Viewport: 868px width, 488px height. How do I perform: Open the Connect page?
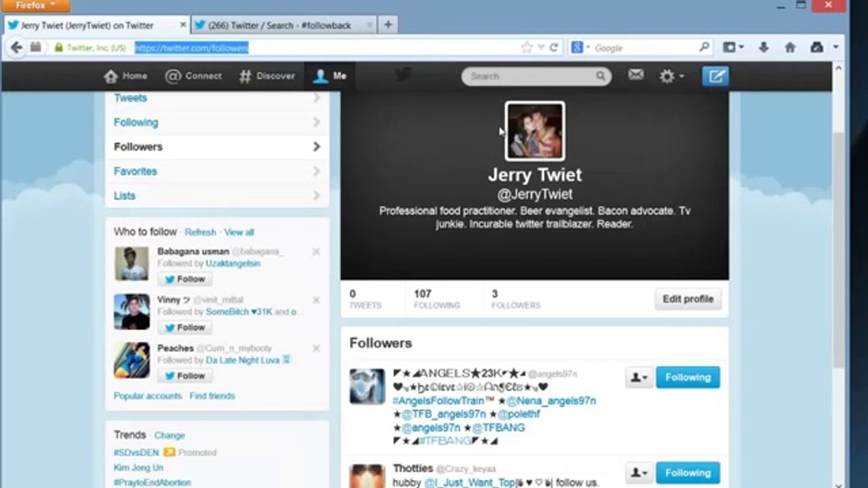point(194,76)
